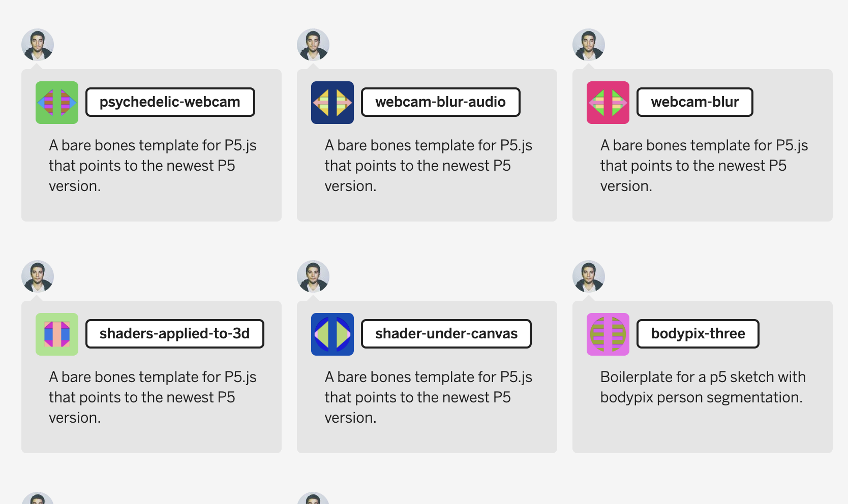Viewport: 848px width, 504px height.
Task: Open the webcam-blur-audio project
Action: coord(440,102)
